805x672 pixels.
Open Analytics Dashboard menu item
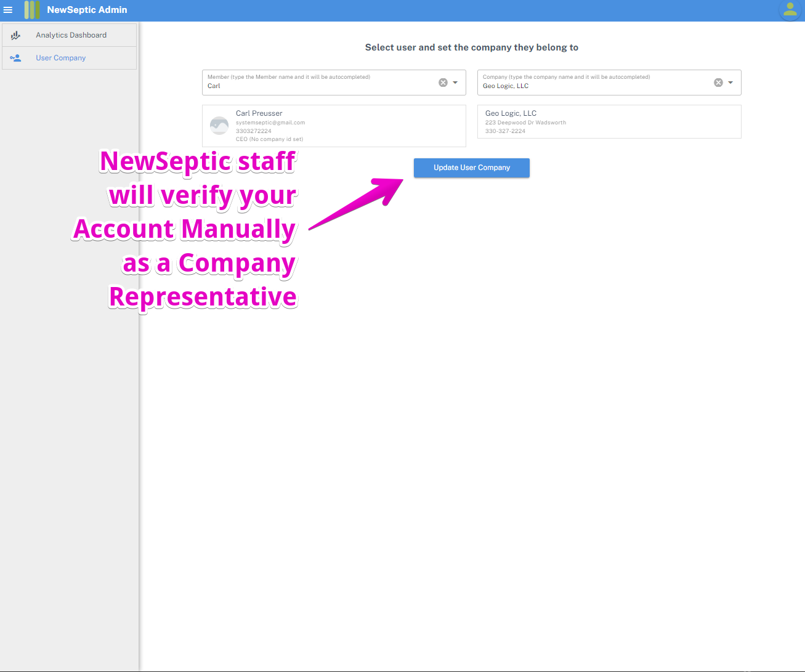click(70, 35)
